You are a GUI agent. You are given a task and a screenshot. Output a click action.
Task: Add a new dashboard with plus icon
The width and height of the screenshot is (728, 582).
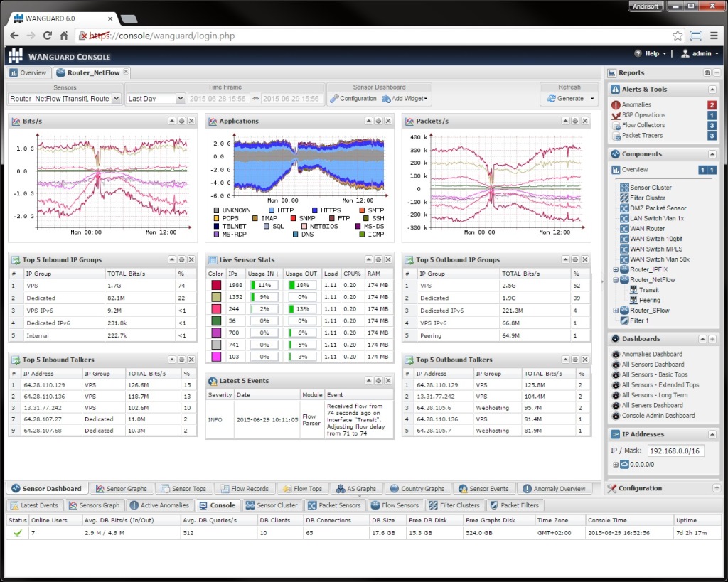712,339
